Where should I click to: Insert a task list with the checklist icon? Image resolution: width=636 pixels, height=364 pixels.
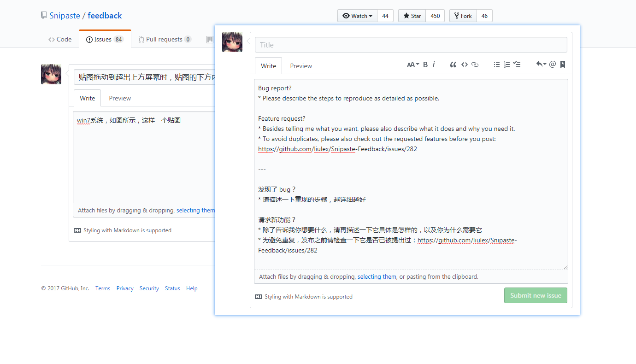pyautogui.click(x=517, y=65)
